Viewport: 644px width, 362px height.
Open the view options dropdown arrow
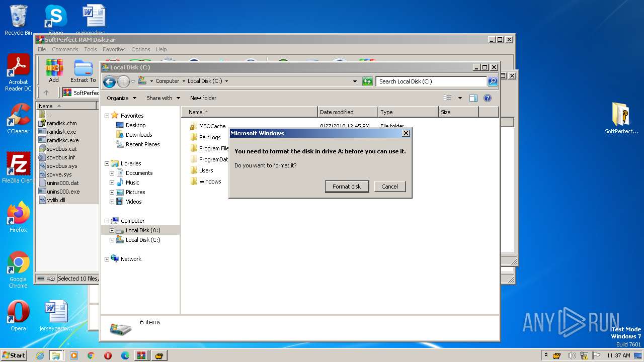[x=459, y=98]
